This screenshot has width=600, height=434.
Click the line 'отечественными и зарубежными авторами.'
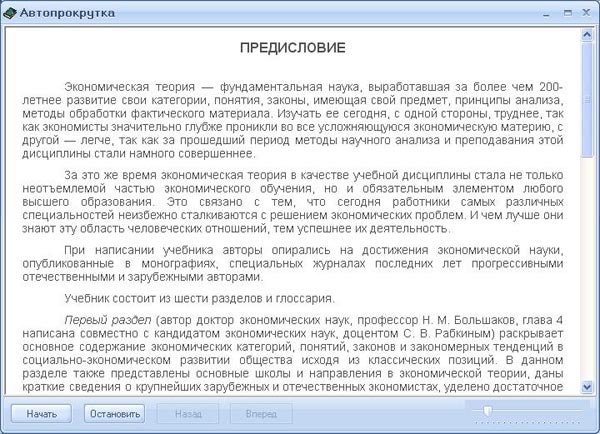point(143,277)
